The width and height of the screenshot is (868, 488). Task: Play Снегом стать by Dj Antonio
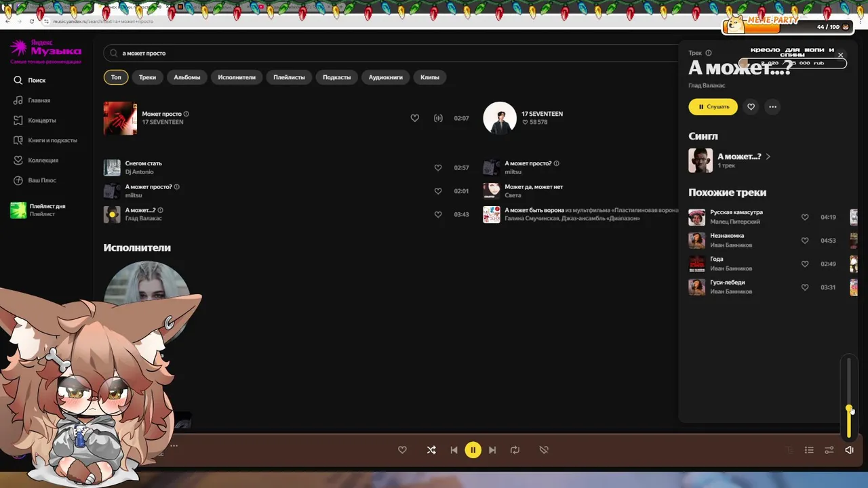pyautogui.click(x=112, y=167)
